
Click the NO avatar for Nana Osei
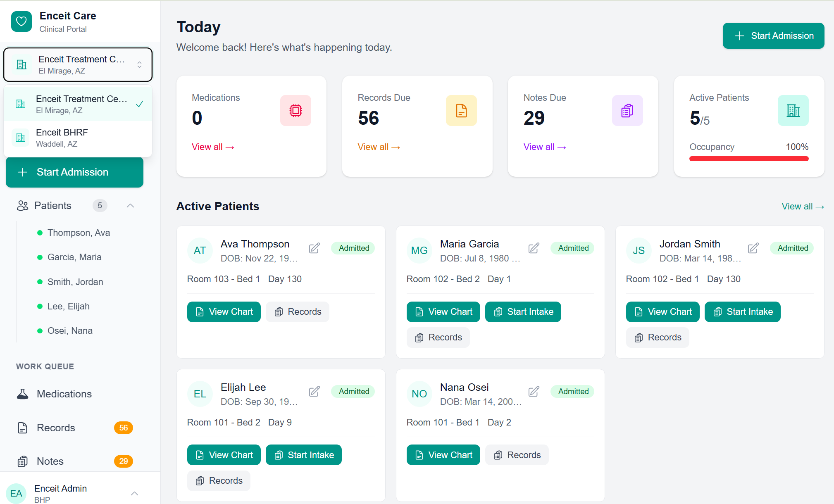pyautogui.click(x=419, y=394)
